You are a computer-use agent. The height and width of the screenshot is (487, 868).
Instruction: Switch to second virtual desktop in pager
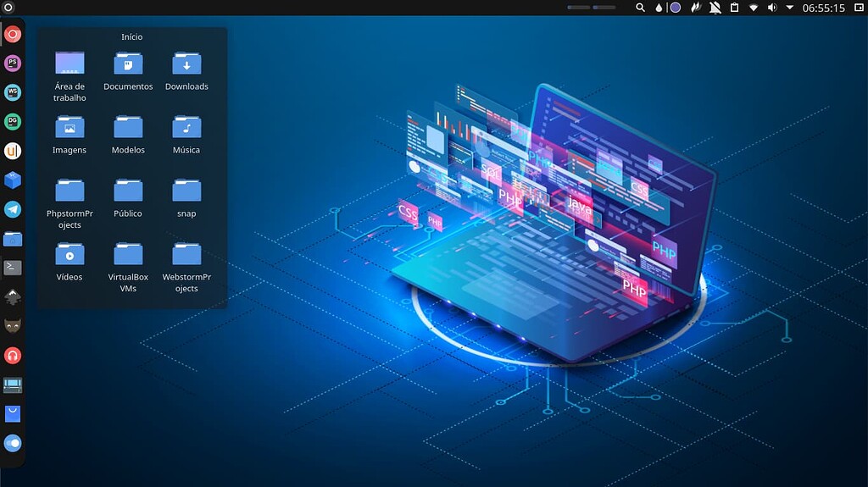tap(604, 8)
